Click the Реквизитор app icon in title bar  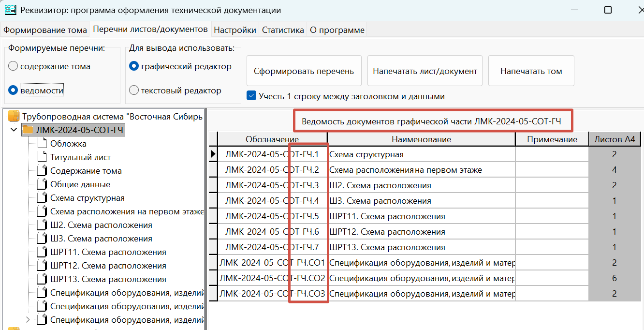pyautogui.click(x=10, y=10)
